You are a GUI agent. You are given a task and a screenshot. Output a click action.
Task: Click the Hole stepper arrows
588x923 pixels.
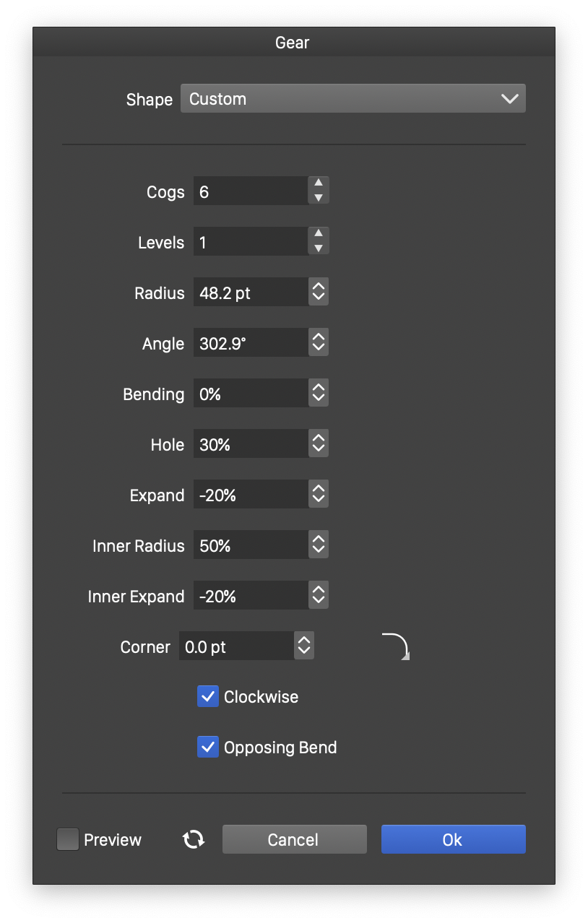[319, 444]
